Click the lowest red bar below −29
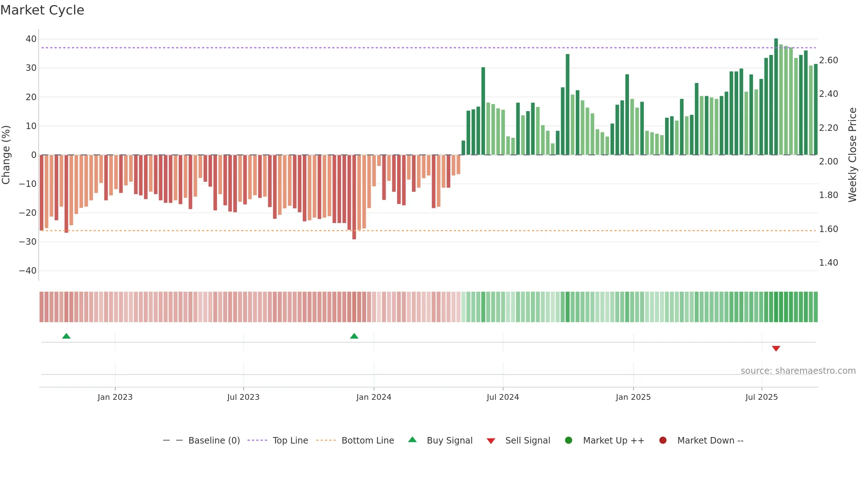Image resolution: width=868 pixels, height=488 pixels. coord(354,197)
